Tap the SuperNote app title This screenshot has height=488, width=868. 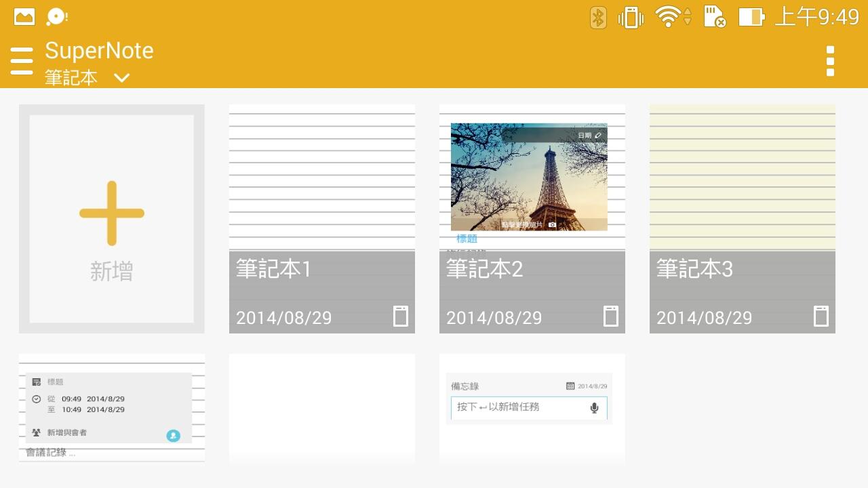(x=99, y=51)
